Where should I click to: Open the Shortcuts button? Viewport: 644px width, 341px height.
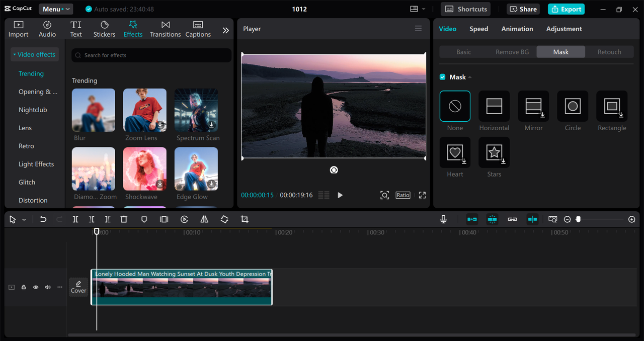466,9
